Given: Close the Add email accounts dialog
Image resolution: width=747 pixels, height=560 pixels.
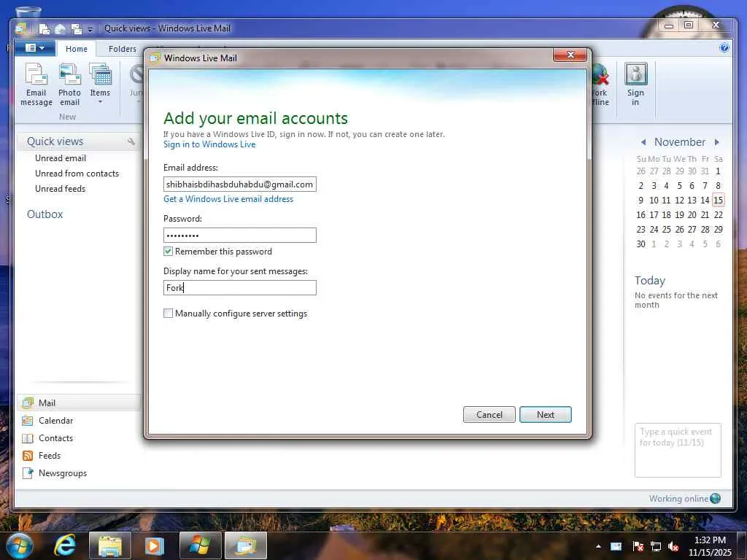Looking at the screenshot, I should coord(570,55).
